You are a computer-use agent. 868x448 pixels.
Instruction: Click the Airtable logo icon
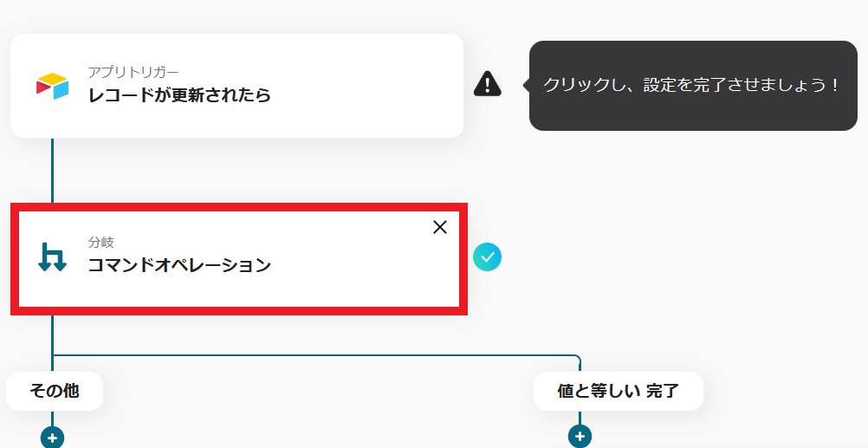coord(53,87)
